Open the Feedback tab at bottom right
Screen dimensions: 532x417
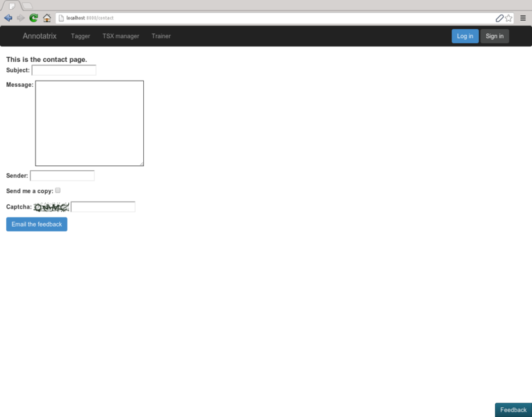click(513, 410)
